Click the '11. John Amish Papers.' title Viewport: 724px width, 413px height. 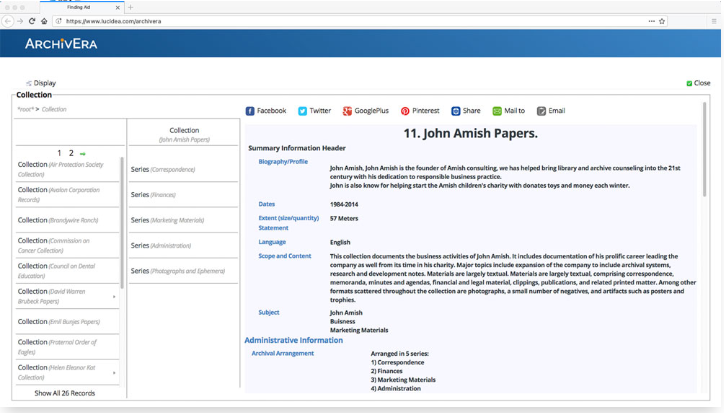(471, 134)
